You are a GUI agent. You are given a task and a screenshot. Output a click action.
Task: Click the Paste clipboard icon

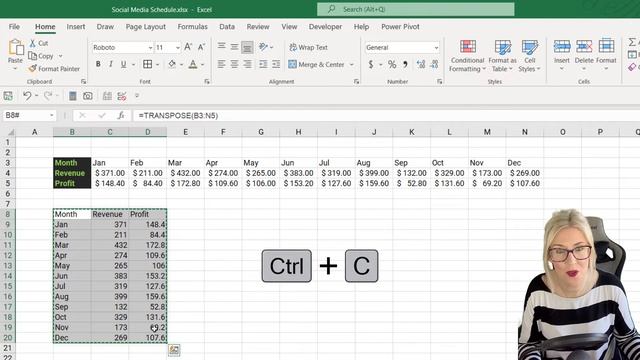click(16, 47)
